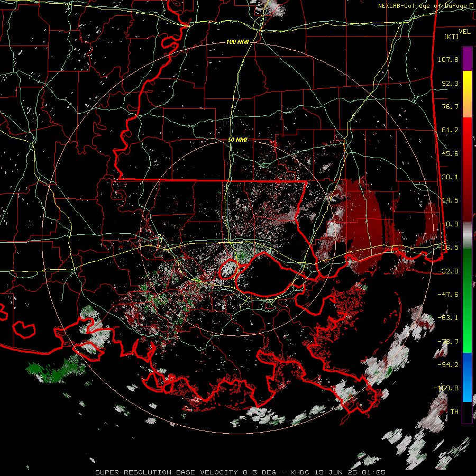Click the 92.3 scale value
The width and height of the screenshot is (476, 476).
coord(450,83)
